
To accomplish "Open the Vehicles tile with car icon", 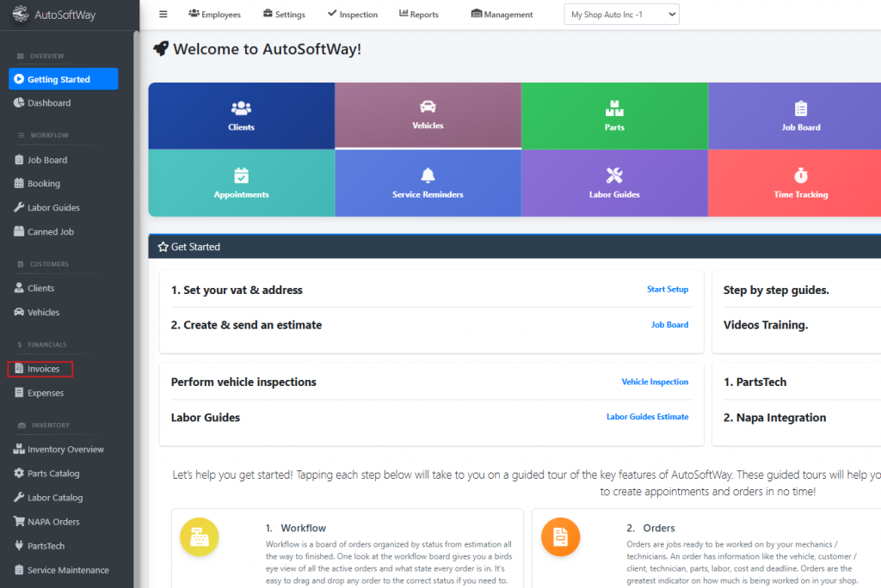I will (428, 114).
